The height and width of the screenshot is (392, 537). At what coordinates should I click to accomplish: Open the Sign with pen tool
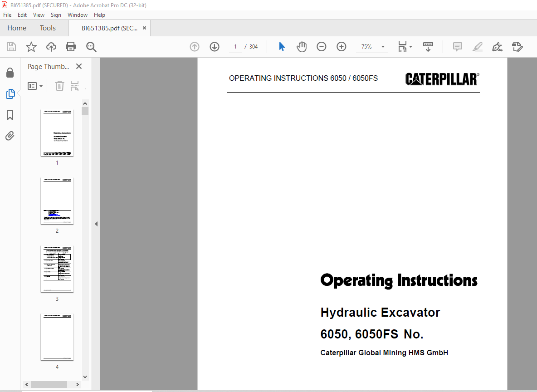(x=497, y=47)
